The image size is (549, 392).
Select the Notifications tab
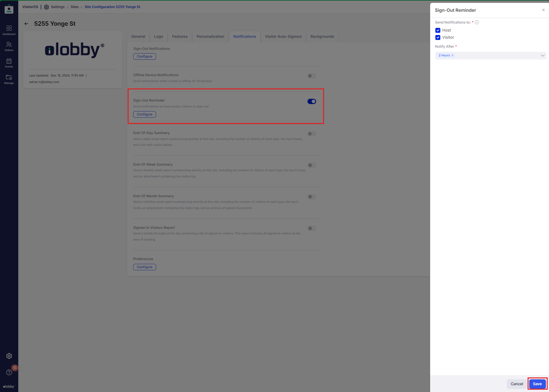coord(245,37)
